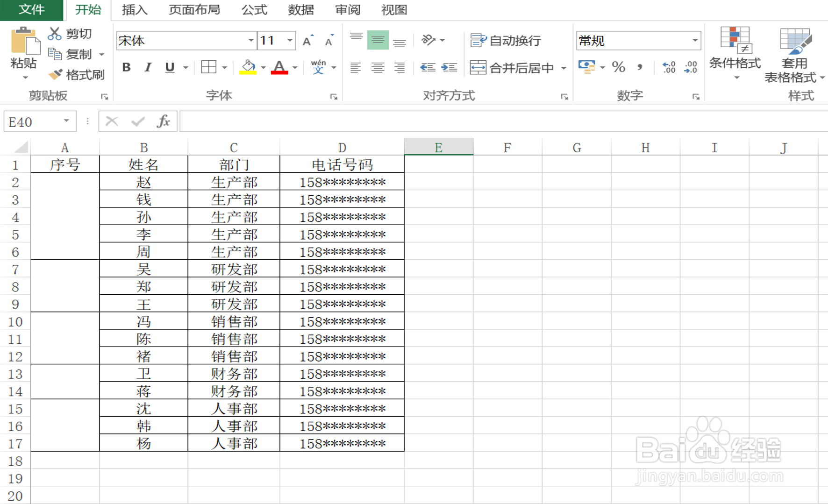
Task: Click the 复制 (Copy) icon
Action: pos(54,53)
